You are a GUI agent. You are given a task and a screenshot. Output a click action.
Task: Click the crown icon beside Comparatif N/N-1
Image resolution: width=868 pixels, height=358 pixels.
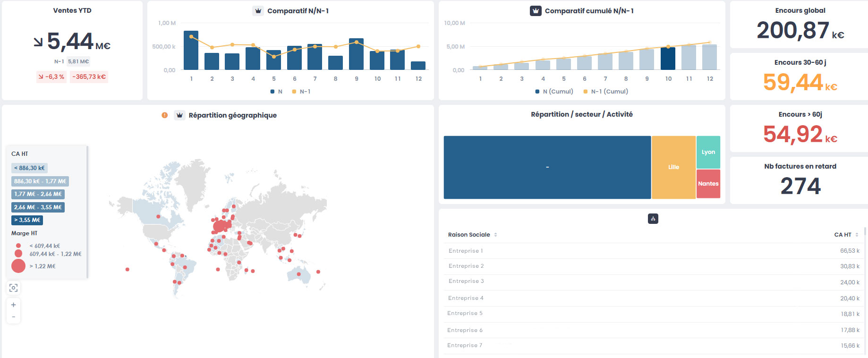click(258, 11)
